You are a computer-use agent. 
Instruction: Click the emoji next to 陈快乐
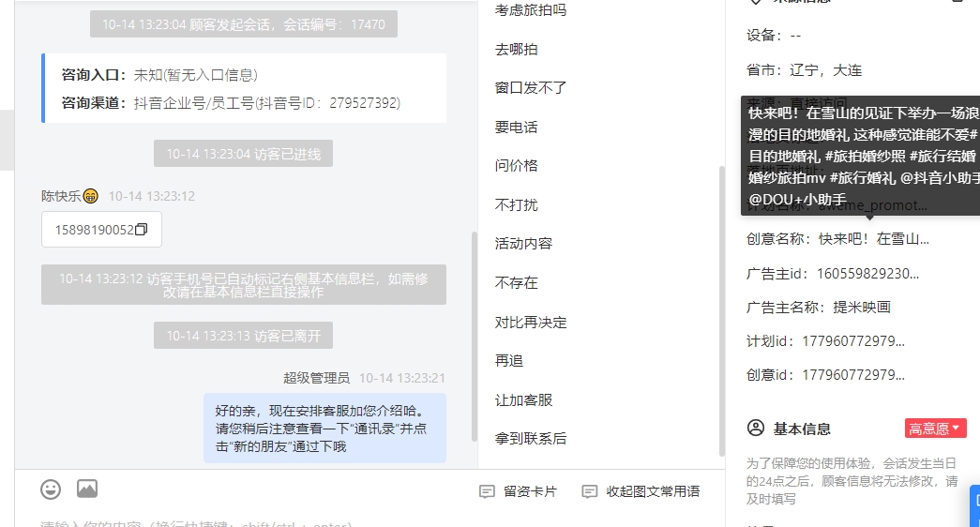91,196
